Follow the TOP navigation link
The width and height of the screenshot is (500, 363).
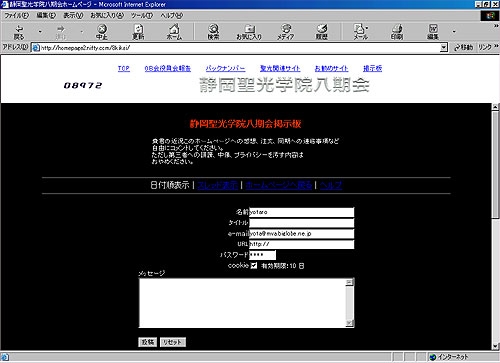tap(124, 68)
